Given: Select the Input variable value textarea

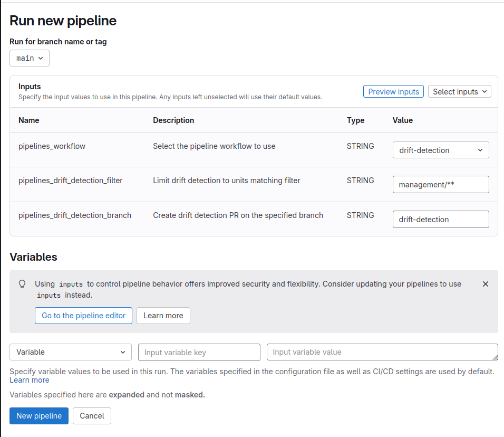Looking at the screenshot, I should [x=382, y=352].
